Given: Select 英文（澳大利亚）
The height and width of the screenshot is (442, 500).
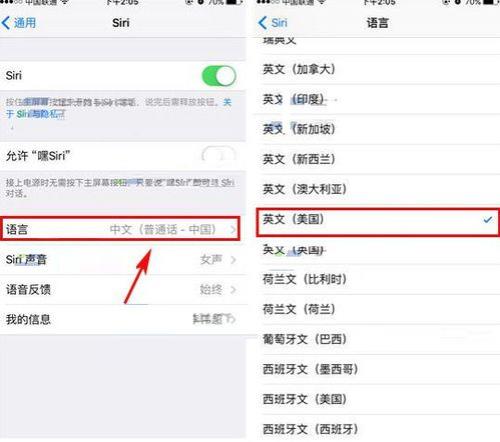Looking at the screenshot, I should click(378, 190).
